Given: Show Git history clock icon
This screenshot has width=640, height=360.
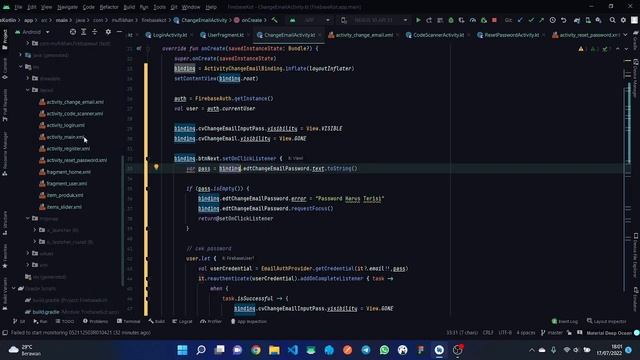Looking at the screenshot, I should pyautogui.click(x=552, y=20).
